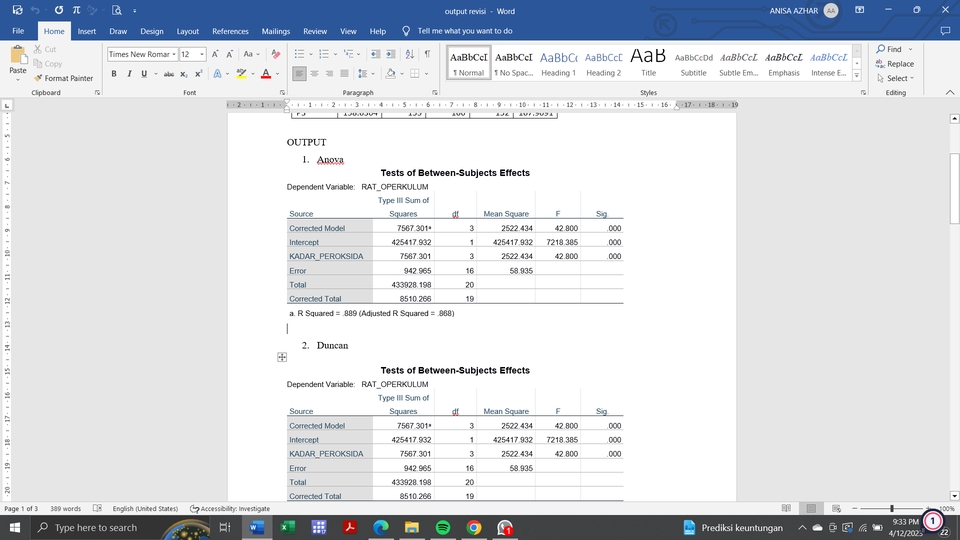This screenshot has width=960, height=540.
Task: Click the Format Painter tool
Action: pyautogui.click(x=63, y=78)
